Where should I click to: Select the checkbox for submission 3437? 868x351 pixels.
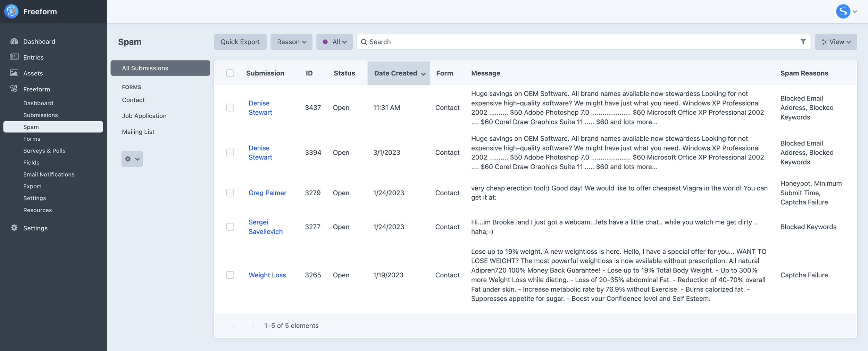tap(230, 108)
